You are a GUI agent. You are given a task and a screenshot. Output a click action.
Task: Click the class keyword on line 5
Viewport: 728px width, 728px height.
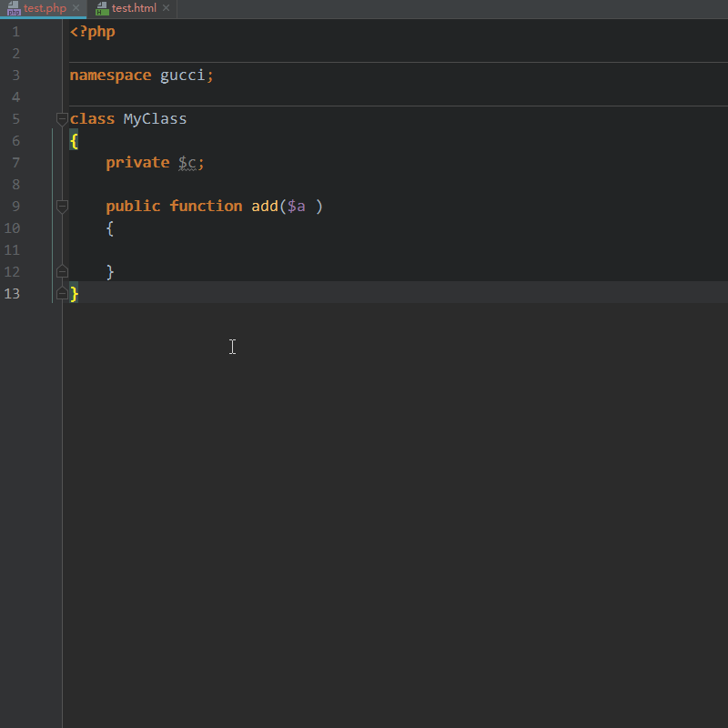pos(92,119)
